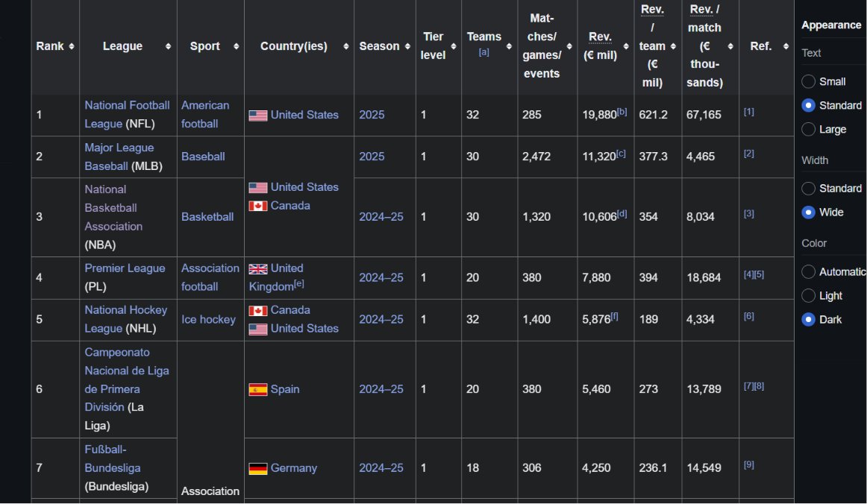Open reference [2] in MLB row

click(748, 154)
